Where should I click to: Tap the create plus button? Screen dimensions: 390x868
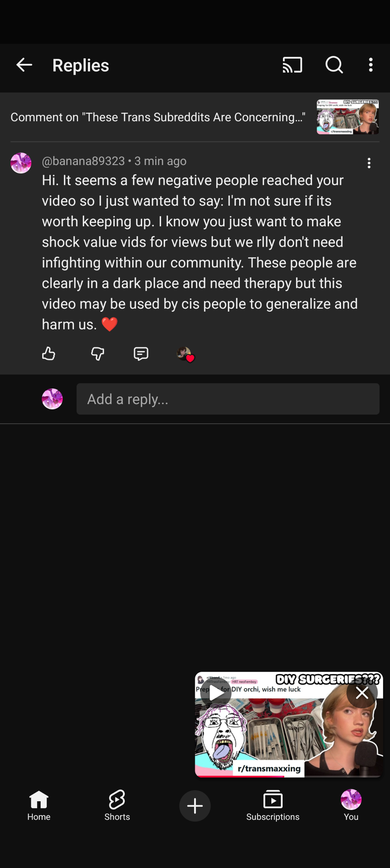[195, 806]
